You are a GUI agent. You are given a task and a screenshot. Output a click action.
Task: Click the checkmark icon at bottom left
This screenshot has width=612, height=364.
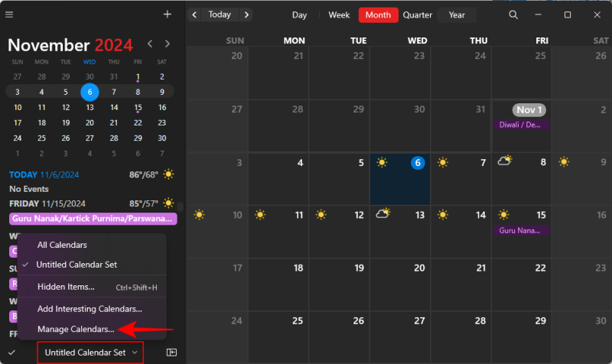coord(11,353)
